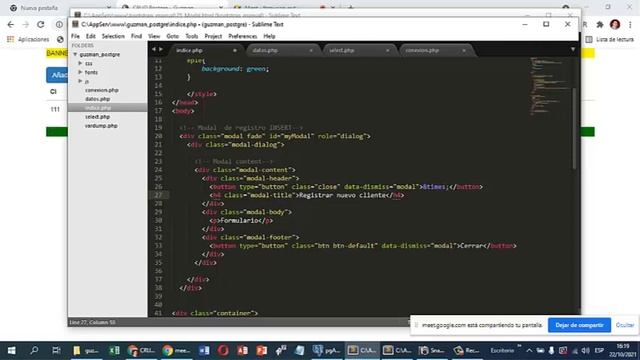Viewport: 640px width, 360px height.
Task: Open PowerPoint from taskbar
Action: 262,350
